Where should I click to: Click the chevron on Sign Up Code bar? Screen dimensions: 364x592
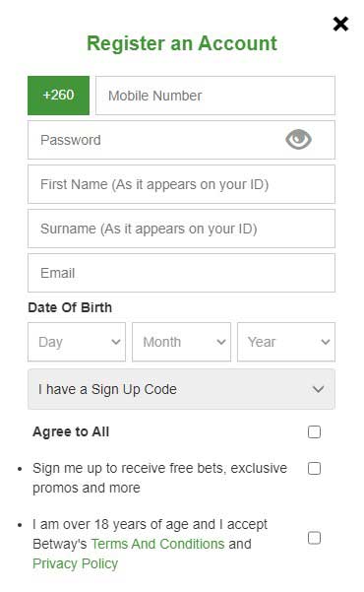[x=319, y=389]
